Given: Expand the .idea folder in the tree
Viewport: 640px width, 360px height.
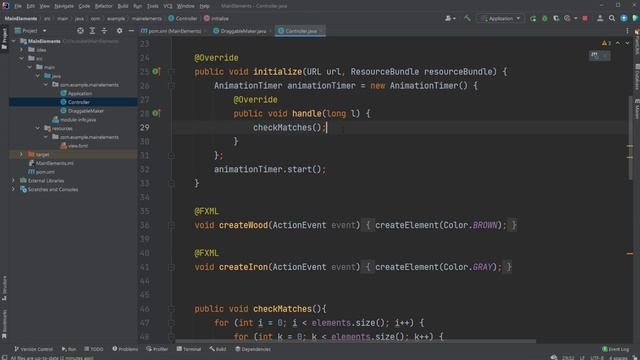Looking at the screenshot, I should point(22,50).
